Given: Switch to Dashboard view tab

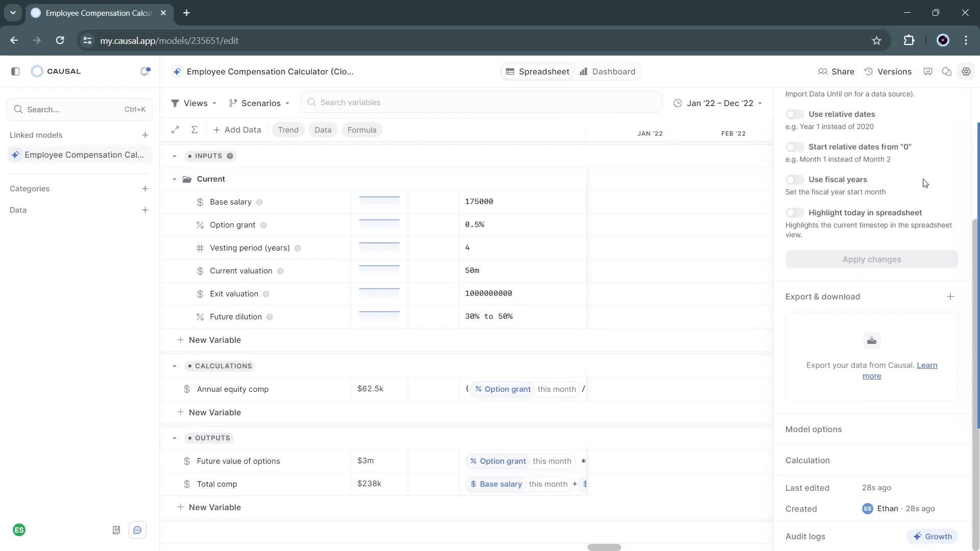Looking at the screenshot, I should (x=607, y=71).
